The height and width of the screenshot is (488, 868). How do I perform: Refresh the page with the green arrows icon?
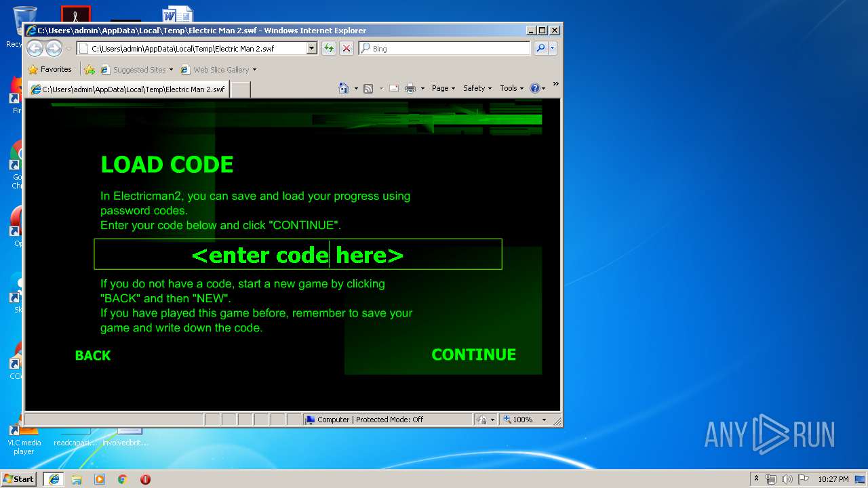329,48
